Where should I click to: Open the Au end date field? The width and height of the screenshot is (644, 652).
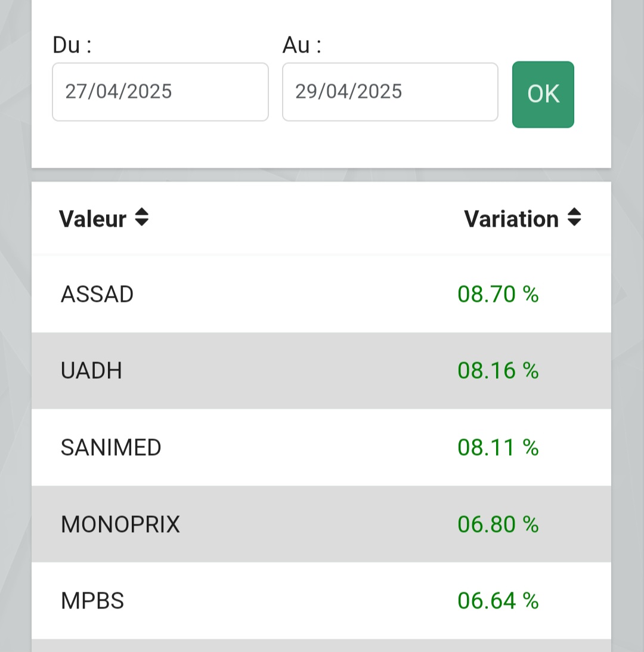pos(390,92)
